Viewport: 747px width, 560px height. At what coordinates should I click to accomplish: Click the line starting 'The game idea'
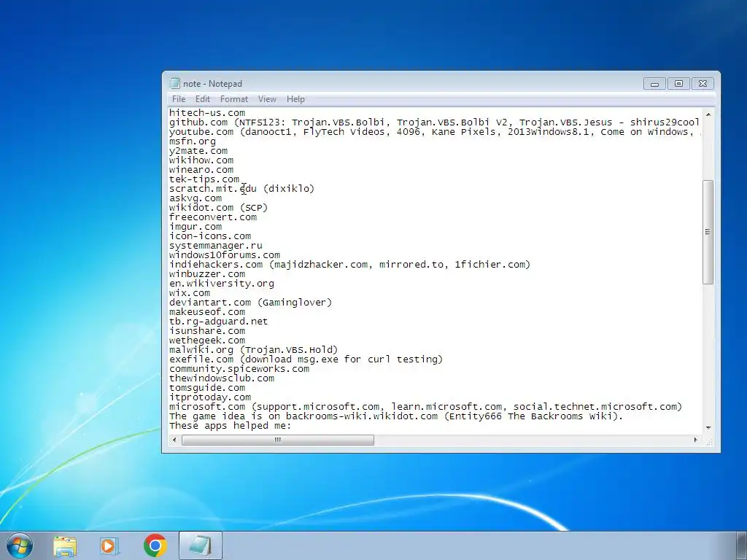point(396,416)
